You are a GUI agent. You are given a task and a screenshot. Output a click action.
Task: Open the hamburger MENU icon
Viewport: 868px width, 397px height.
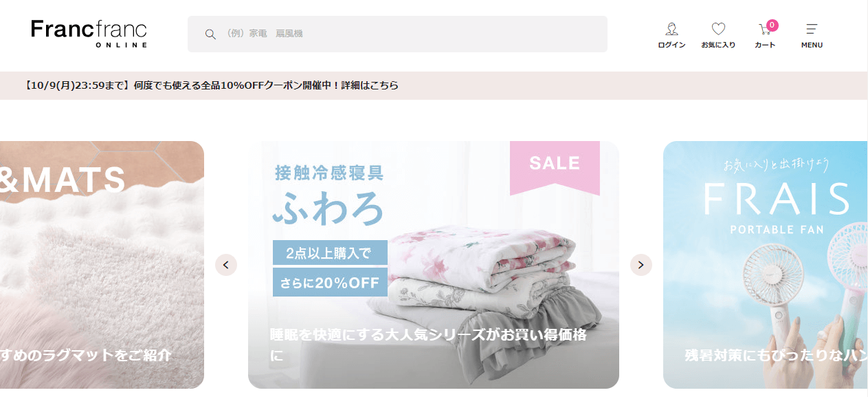[812, 29]
